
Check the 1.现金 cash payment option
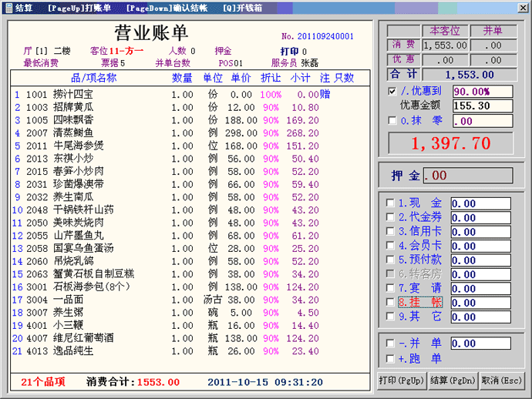pos(392,203)
